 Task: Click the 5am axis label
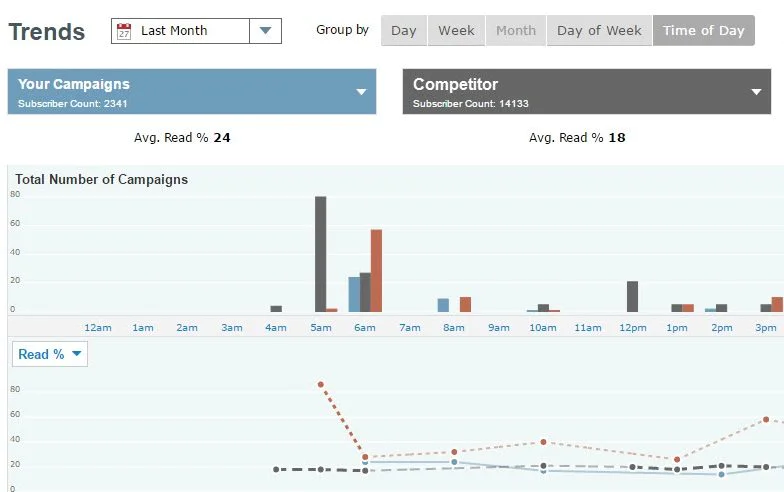pyautogui.click(x=320, y=328)
